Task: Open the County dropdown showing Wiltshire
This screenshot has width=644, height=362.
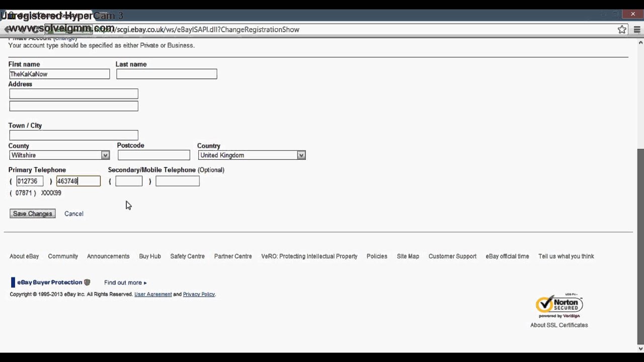Action: pyautogui.click(x=59, y=155)
